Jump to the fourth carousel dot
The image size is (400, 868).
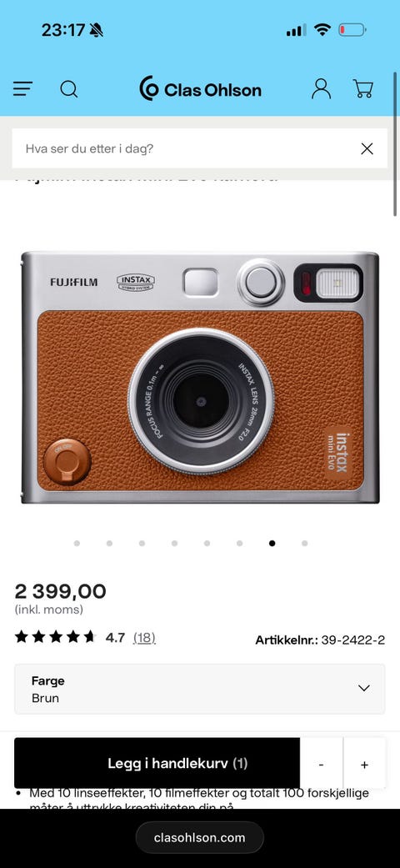174,543
